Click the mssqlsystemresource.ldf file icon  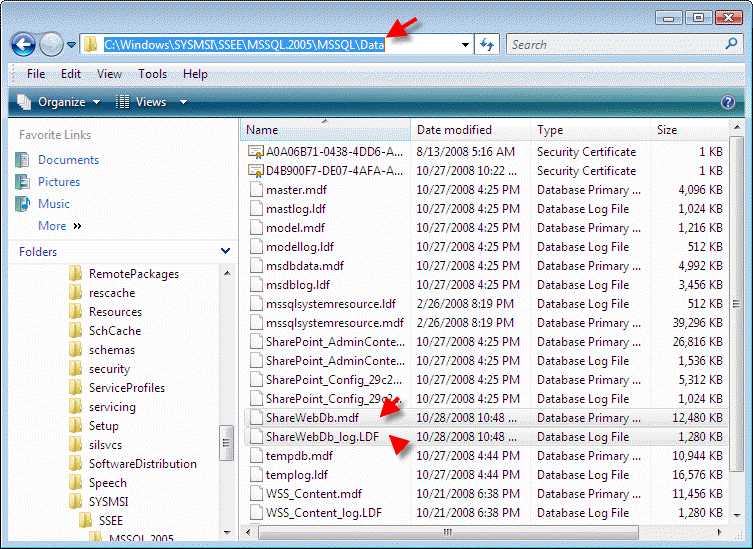pyautogui.click(x=256, y=304)
